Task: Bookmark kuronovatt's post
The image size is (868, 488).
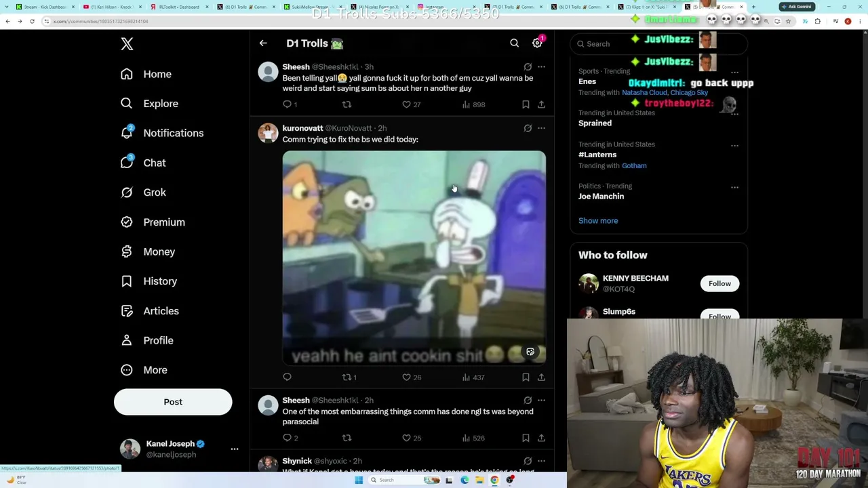Action: (x=526, y=377)
